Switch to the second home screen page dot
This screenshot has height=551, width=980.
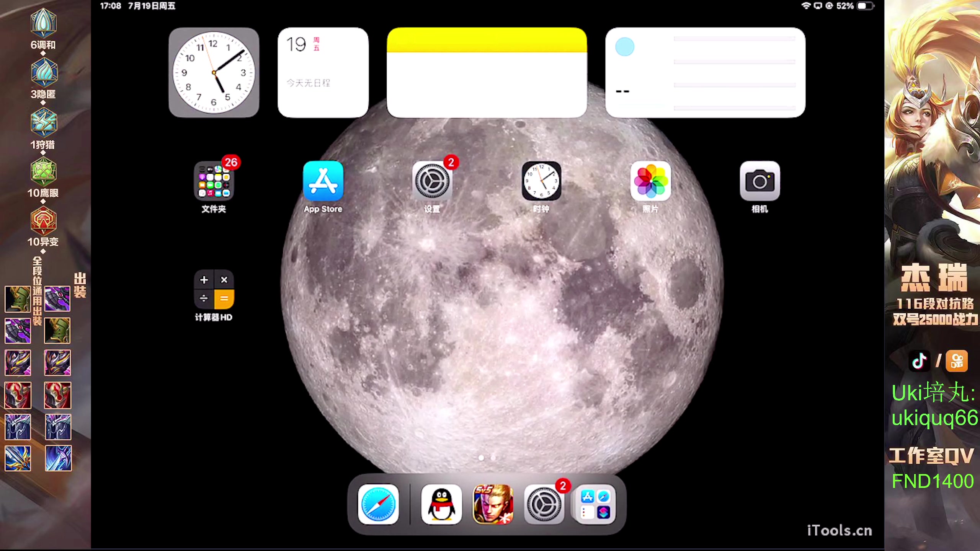pos(493,458)
